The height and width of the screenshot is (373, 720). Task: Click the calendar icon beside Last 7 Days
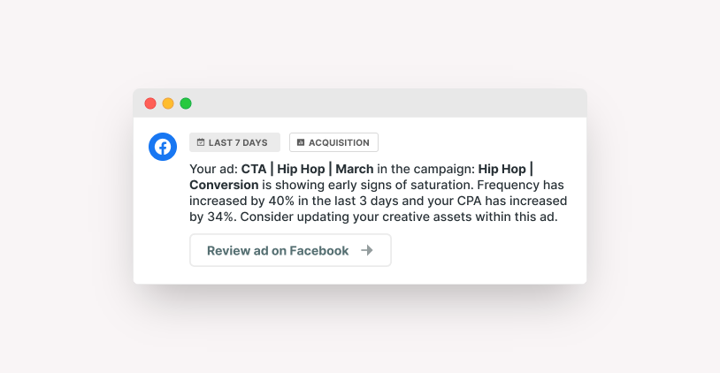click(x=201, y=142)
